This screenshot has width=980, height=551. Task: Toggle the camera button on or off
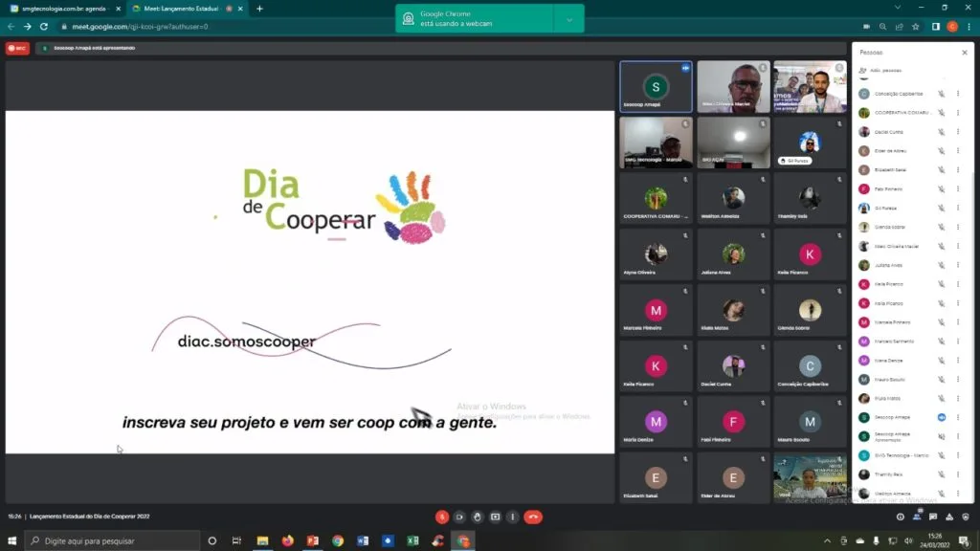pos(459,517)
